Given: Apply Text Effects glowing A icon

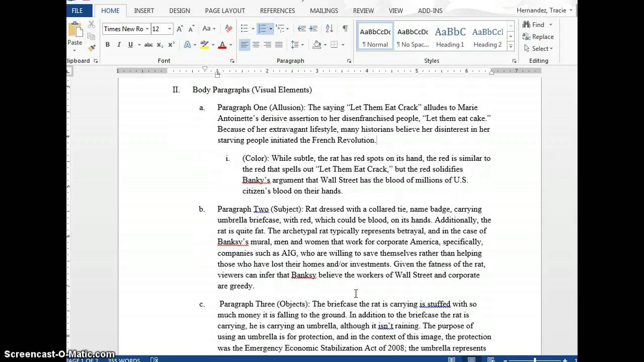Looking at the screenshot, I should coord(188,45).
